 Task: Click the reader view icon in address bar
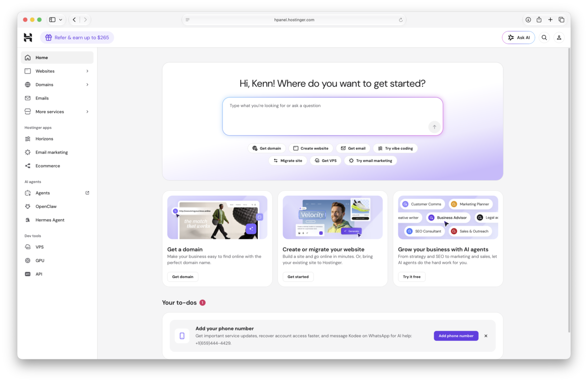click(x=188, y=20)
